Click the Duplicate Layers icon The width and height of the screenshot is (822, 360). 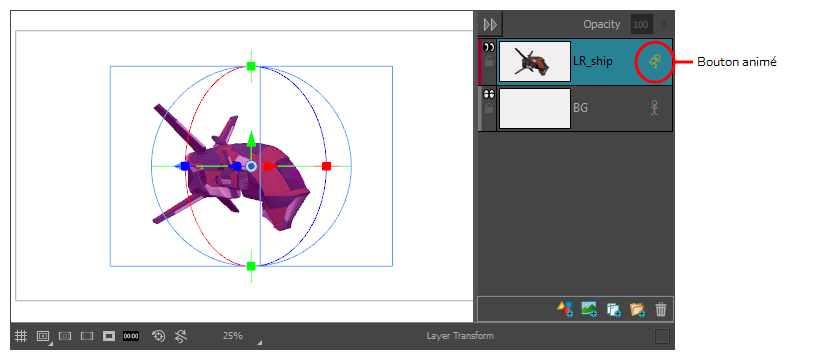613,310
